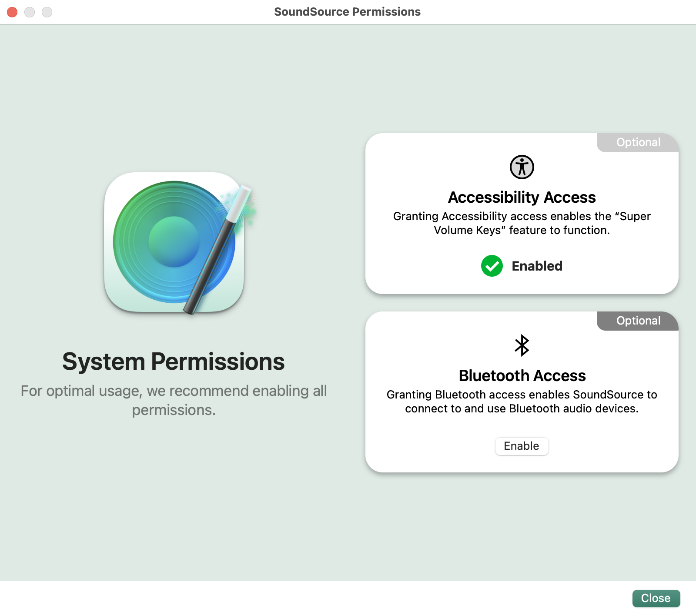
Task: Click the Optional tag on Bluetooth card
Action: (x=638, y=321)
